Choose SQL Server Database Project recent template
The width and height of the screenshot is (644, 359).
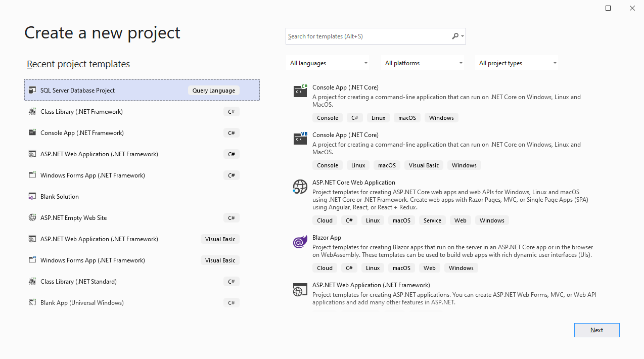pyautogui.click(x=142, y=90)
